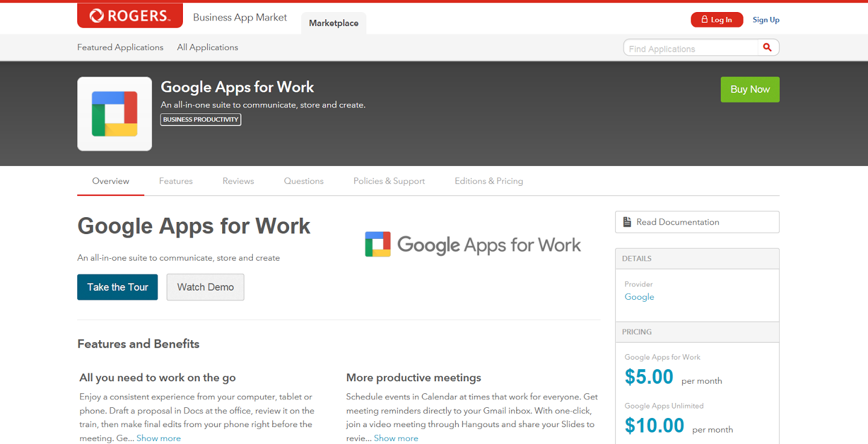Click the Google Apps for Work banner logo

473,244
